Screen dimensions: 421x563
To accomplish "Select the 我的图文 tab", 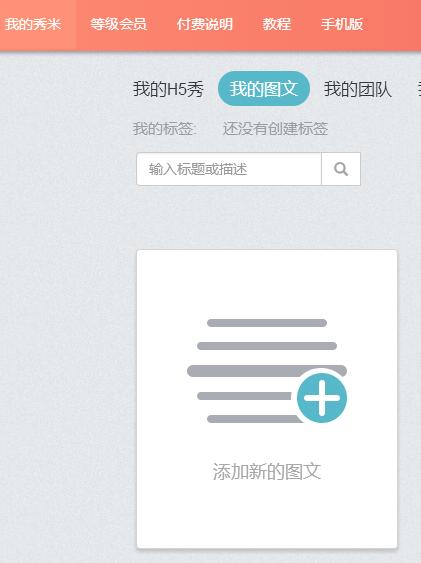I will (264, 89).
